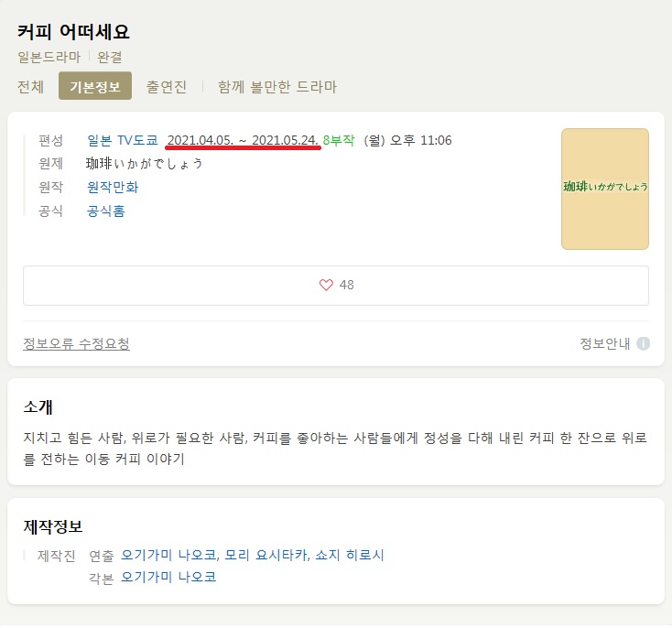This screenshot has height=628, width=672.
Task: Visit the 공식홈 official homepage link
Action: click(x=106, y=211)
